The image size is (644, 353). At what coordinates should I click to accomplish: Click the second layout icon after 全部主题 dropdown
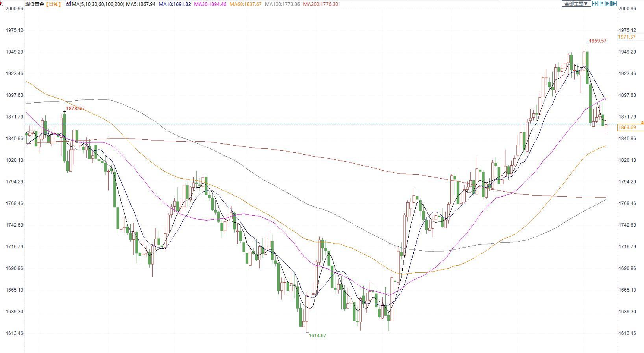click(601, 4)
